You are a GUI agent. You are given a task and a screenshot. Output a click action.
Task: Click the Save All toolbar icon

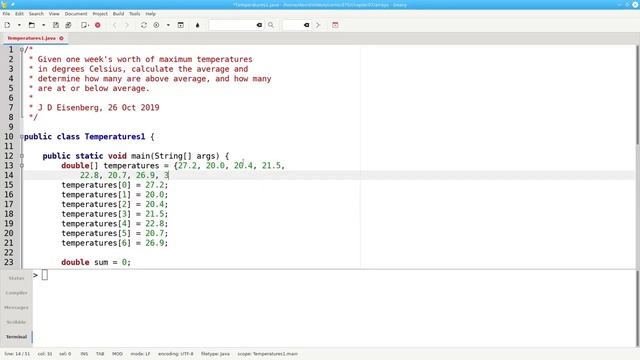[68, 25]
